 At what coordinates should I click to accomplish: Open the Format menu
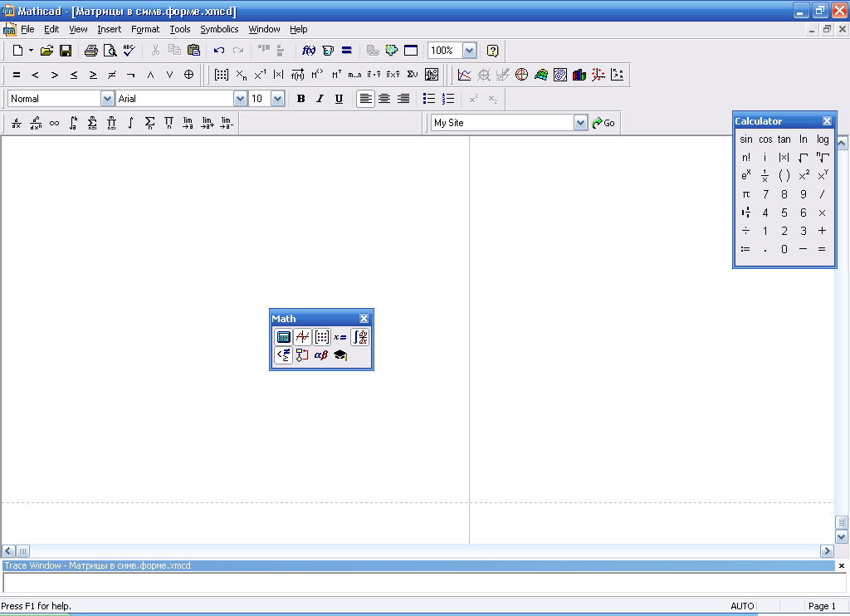tap(145, 29)
